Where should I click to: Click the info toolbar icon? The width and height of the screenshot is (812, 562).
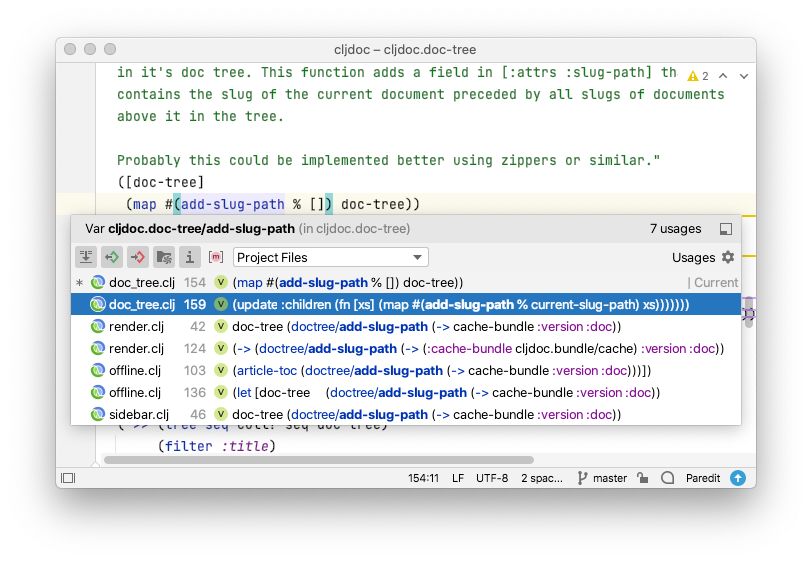(x=190, y=257)
